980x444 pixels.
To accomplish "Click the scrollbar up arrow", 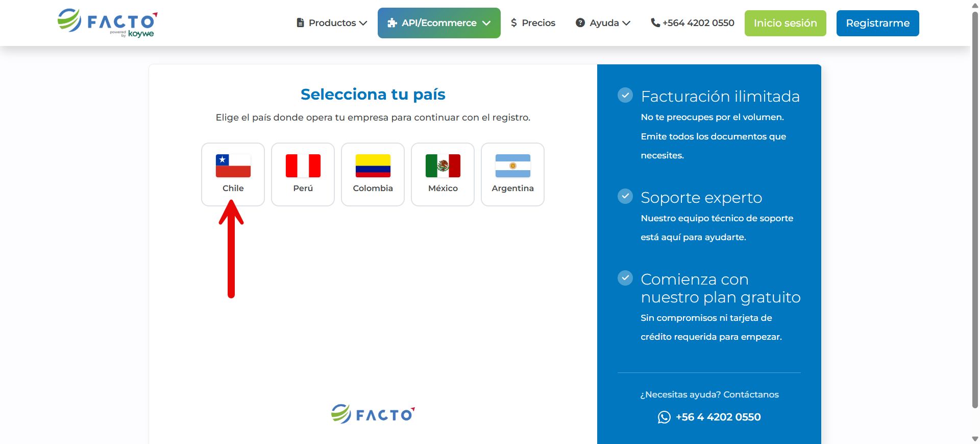I will point(975,5).
